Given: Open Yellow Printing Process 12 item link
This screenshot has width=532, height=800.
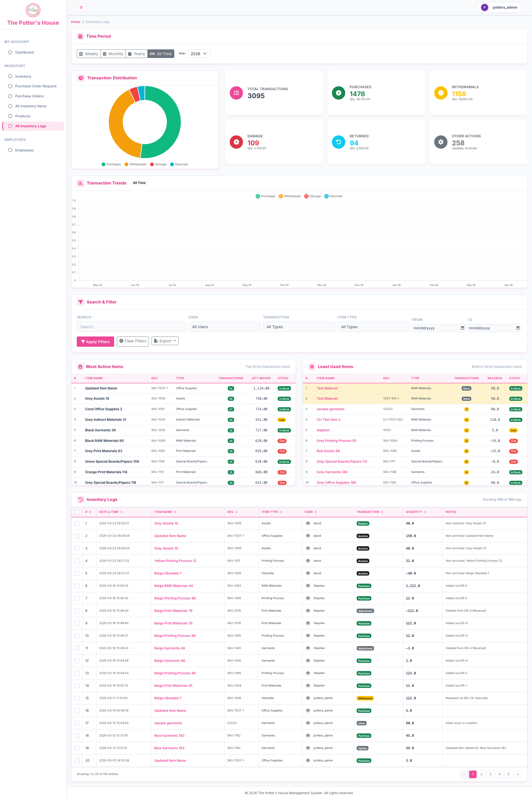Looking at the screenshot, I should coord(175,561).
